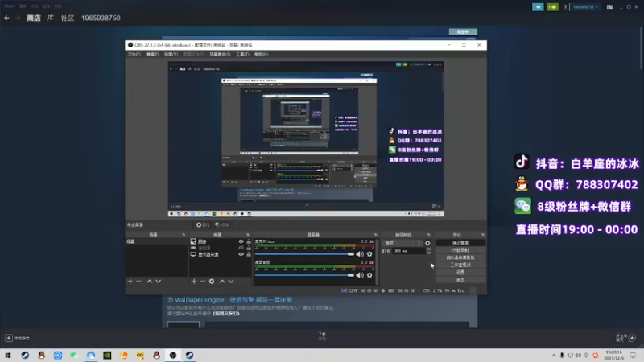Open OBS 帮助(H) menu
Image resolution: width=644 pixels, height=362 pixels.
[x=261, y=54]
